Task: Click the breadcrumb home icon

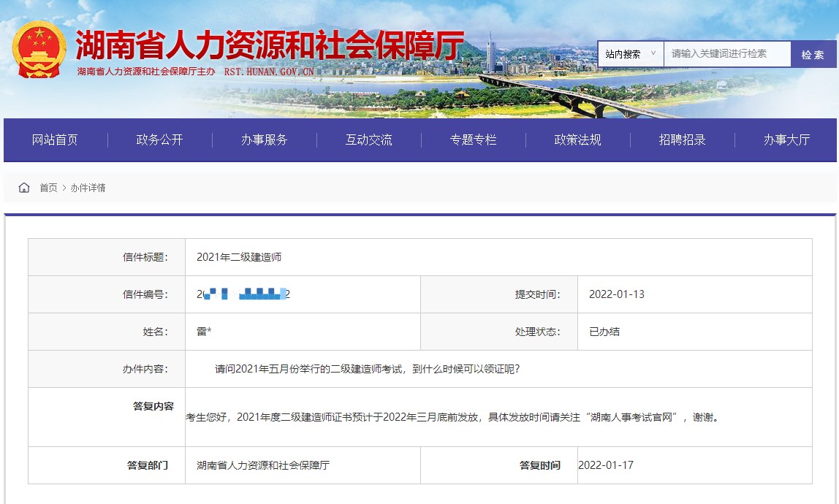Action: (x=24, y=188)
